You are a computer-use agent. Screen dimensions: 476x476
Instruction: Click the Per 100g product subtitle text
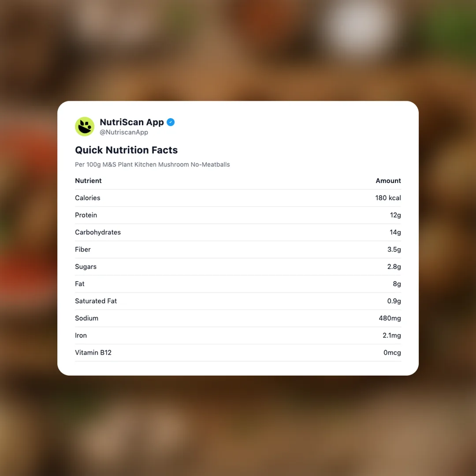click(152, 164)
